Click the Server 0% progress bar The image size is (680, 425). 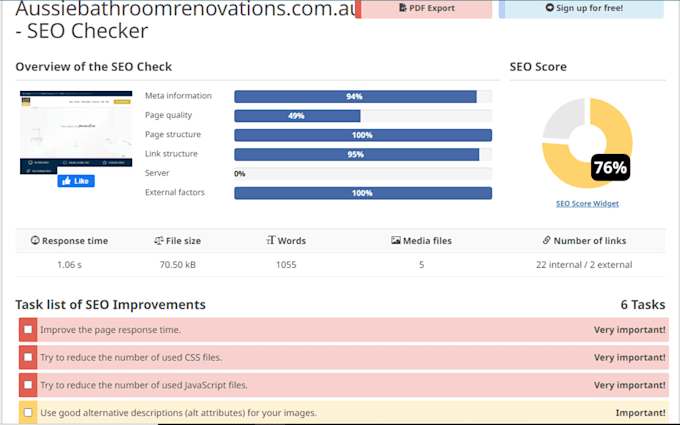(363, 173)
